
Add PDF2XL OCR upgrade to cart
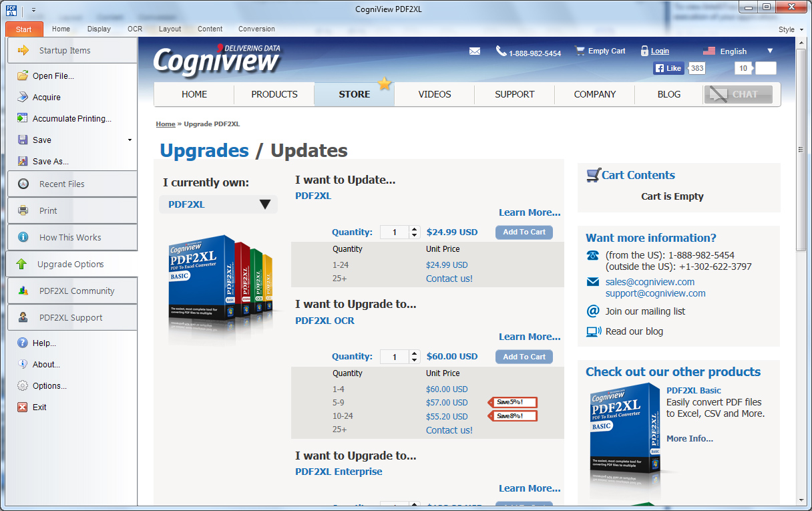[x=524, y=357]
